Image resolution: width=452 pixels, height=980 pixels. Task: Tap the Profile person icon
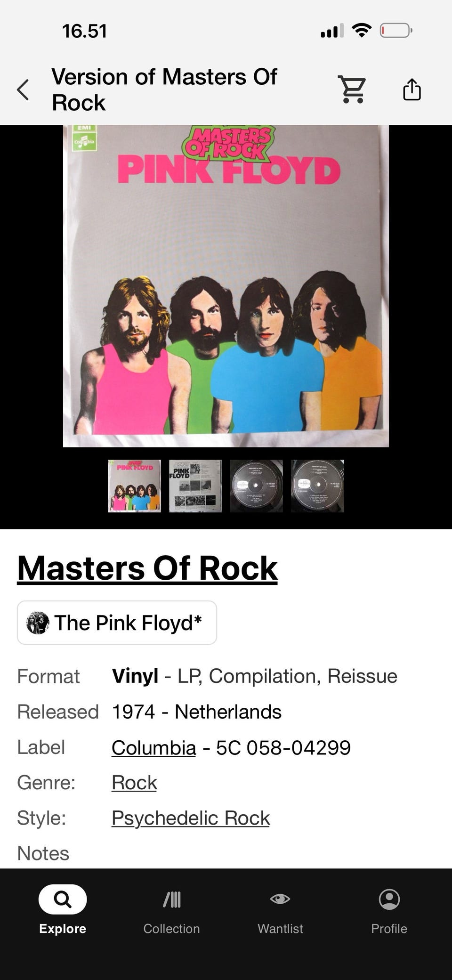[x=389, y=899]
